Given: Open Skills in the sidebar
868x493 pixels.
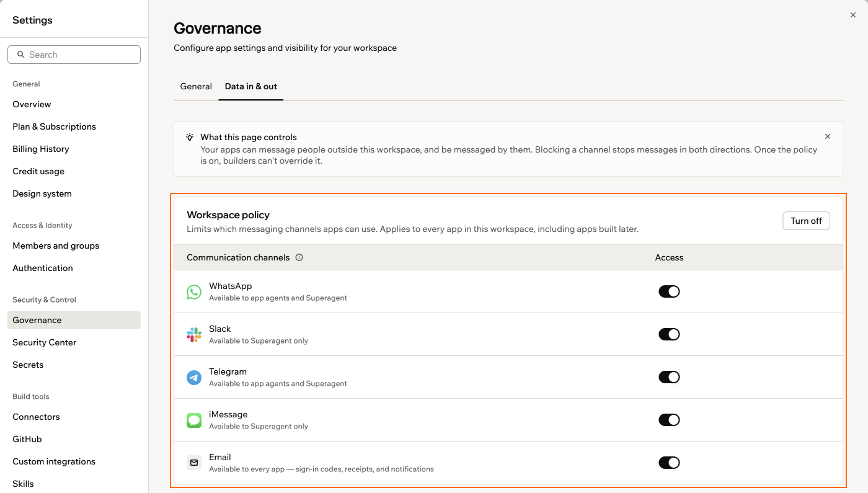Looking at the screenshot, I should (74, 484).
